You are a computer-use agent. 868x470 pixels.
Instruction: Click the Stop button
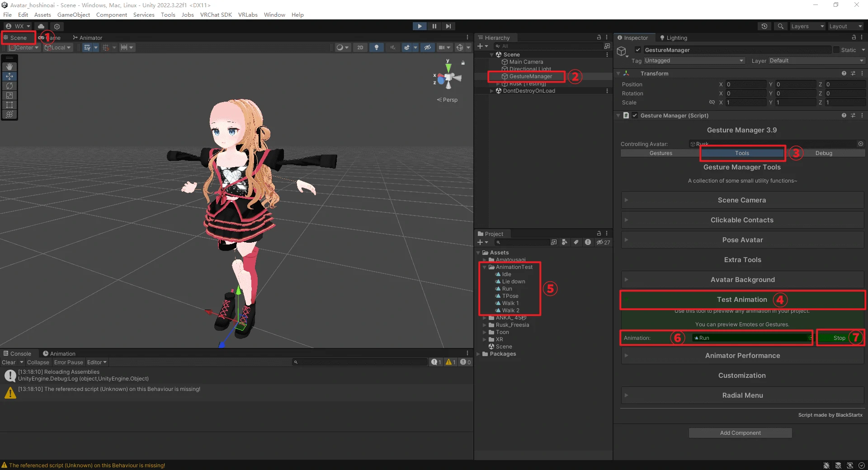pyautogui.click(x=840, y=338)
